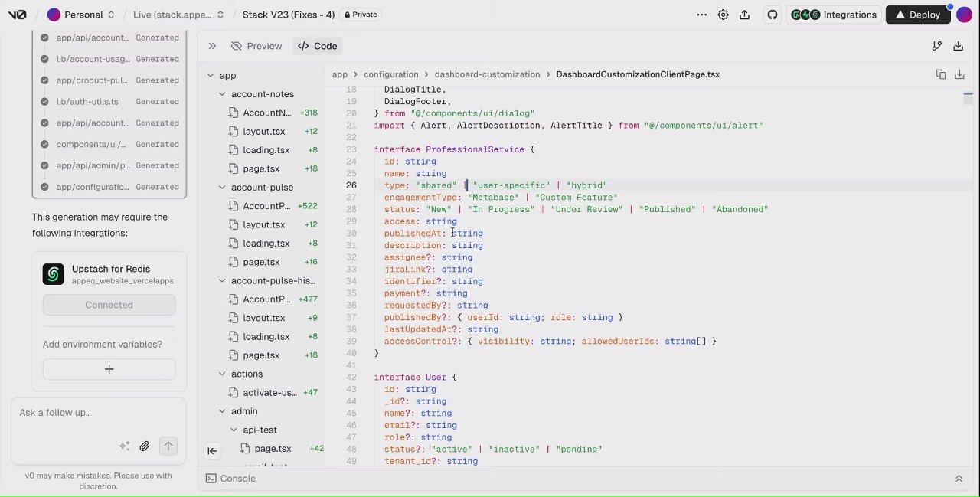This screenshot has width=980, height=497.
Task: Select the app/product-pul... generated file entry
Action: [109, 80]
